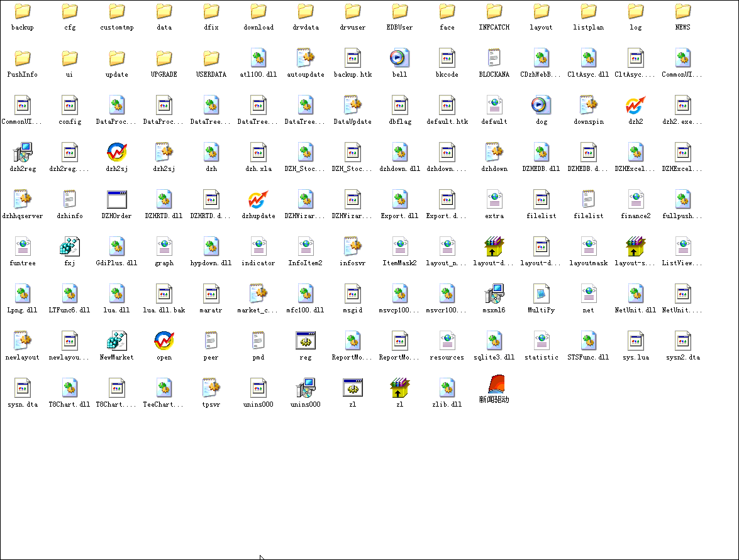Select the atl100.dll library icon
739x560 pixels.
(x=258, y=58)
